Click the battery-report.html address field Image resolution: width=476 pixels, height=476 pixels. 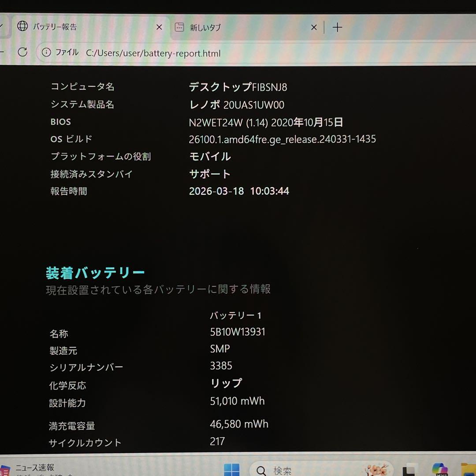coord(153,53)
